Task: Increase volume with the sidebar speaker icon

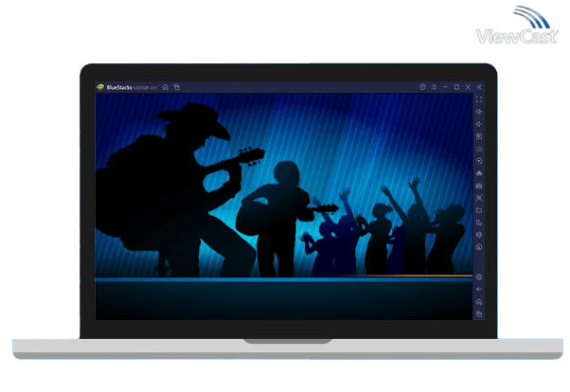Action: tap(479, 112)
